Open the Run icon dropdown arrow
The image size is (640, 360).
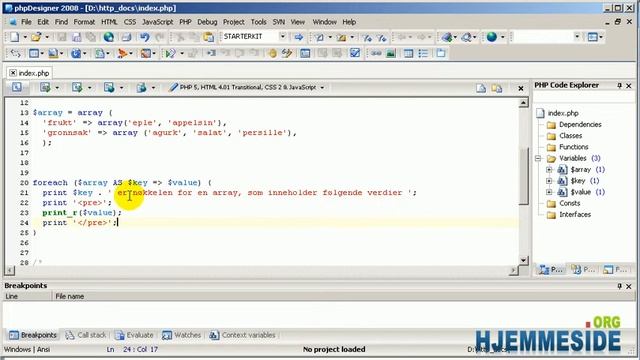[182, 53]
